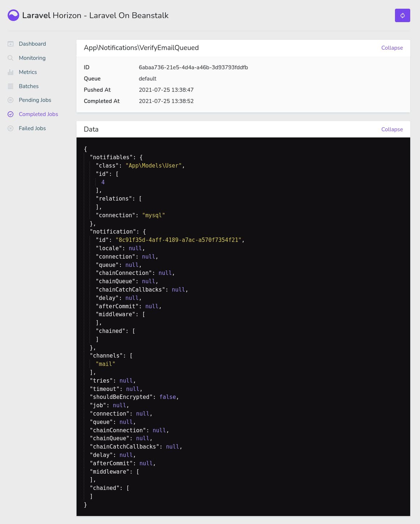Navigate to Monitoring from the sidebar
This screenshot has height=524, width=420.
tap(32, 58)
